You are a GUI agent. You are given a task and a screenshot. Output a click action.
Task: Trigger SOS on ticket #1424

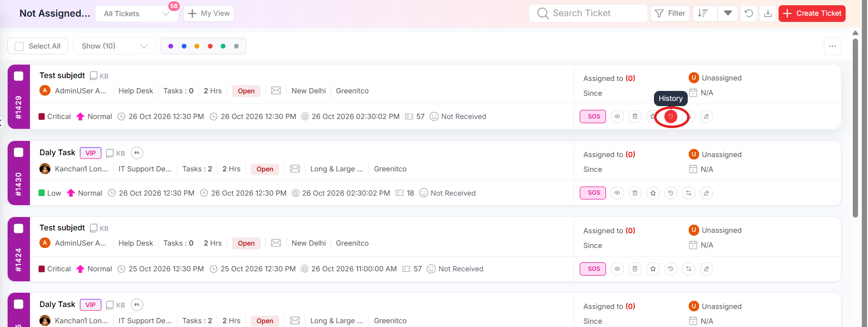593,269
